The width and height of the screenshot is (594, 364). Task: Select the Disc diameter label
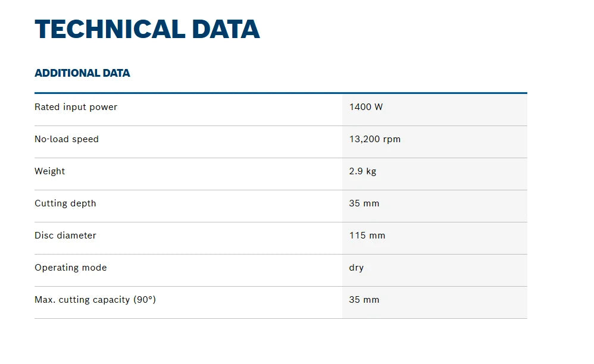(65, 236)
